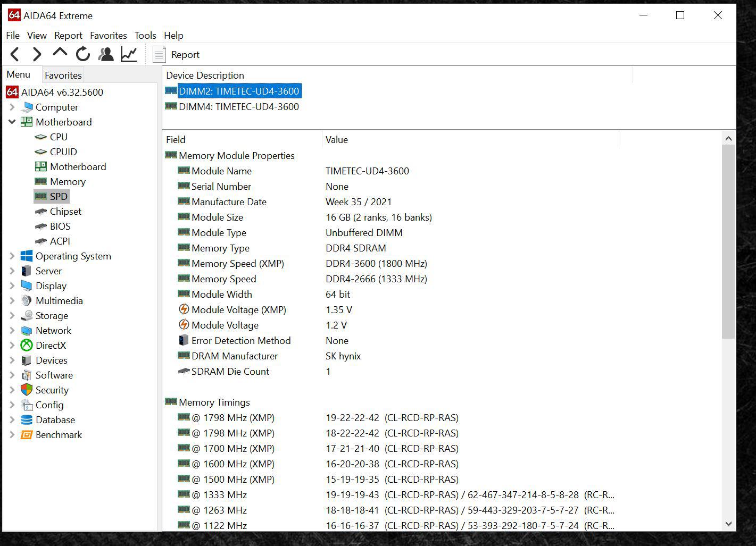Select CPUID under Motherboard

[63, 152]
